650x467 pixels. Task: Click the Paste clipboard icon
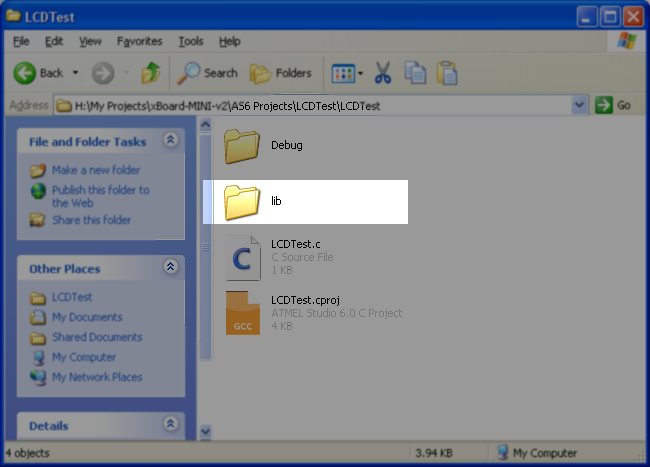coord(447,73)
